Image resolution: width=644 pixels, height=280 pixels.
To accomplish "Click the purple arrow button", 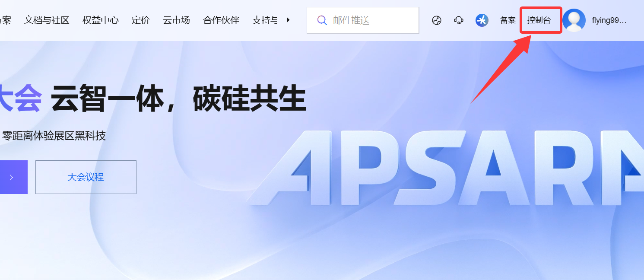I will [10, 177].
